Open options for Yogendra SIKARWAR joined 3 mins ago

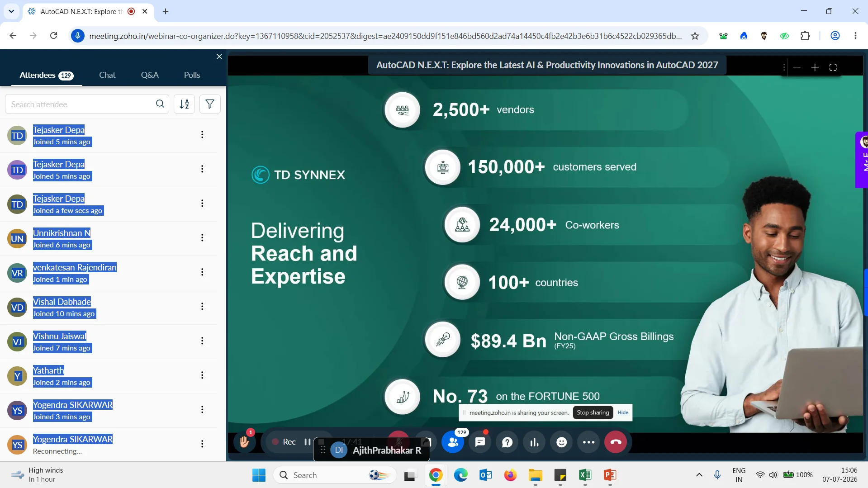coord(202,409)
